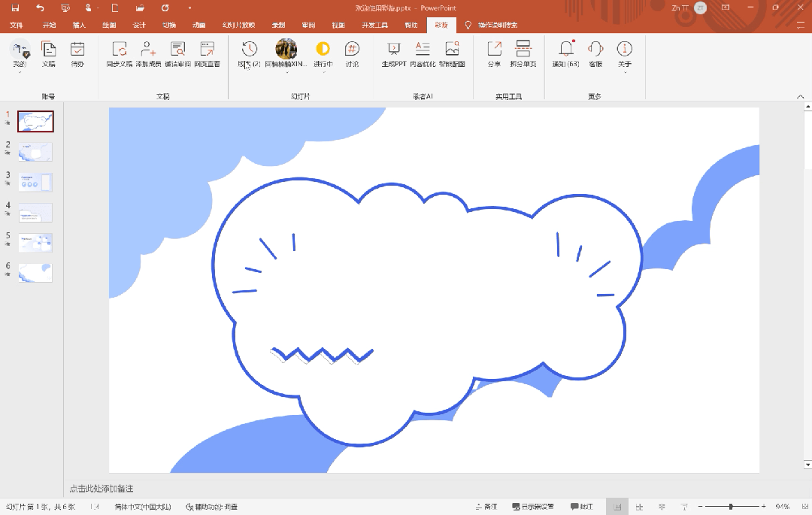This screenshot has height=515, width=812.
Task: Click language 简体中文(中国大陆) in status bar
Action: tap(143, 507)
